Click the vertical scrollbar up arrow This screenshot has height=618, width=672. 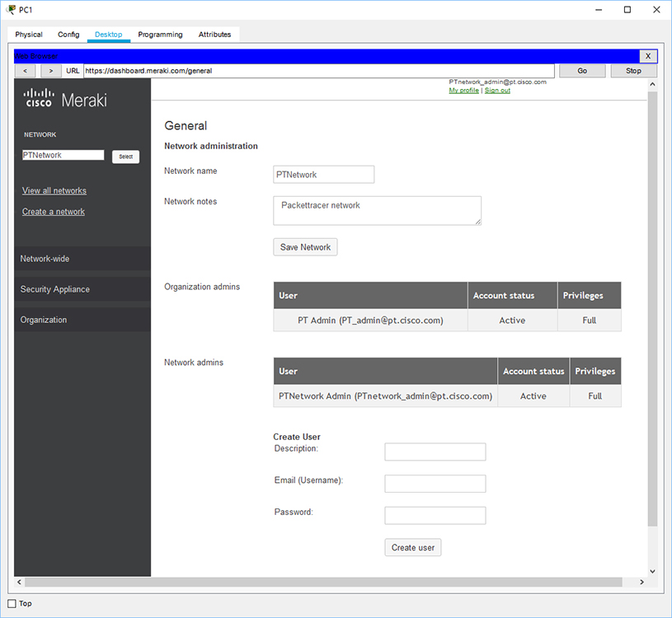point(652,84)
